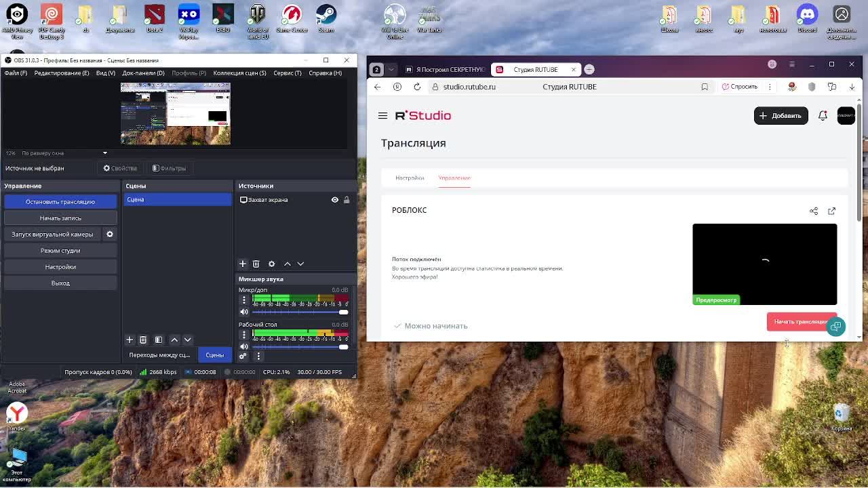Open audio mixer menu at panel bottom
This screenshot has height=488, width=868.
click(258, 356)
